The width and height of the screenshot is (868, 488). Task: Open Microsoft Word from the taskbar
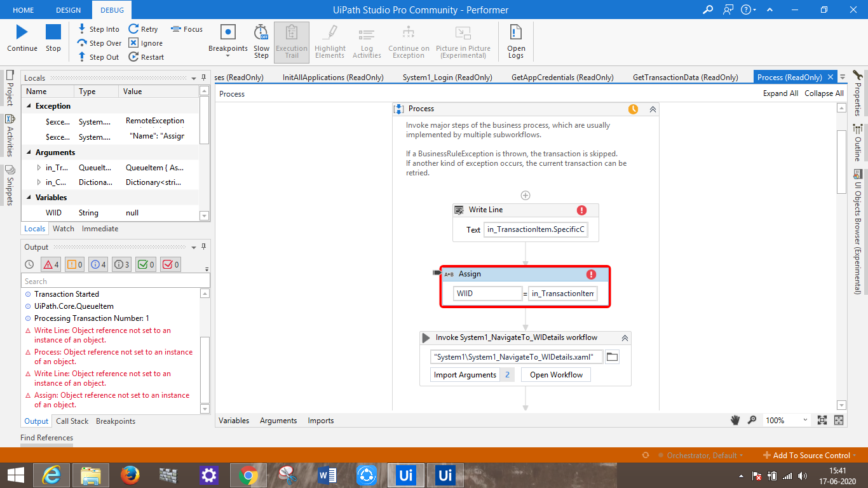click(x=327, y=475)
